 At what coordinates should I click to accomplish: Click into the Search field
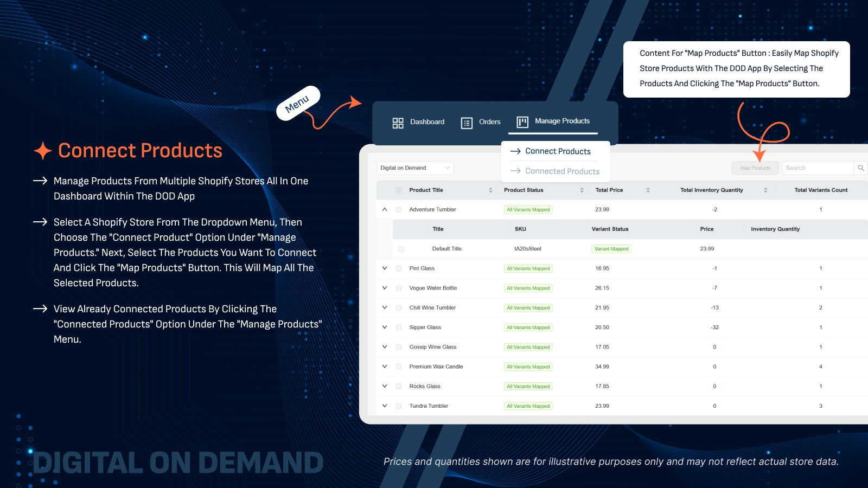pyautogui.click(x=818, y=168)
